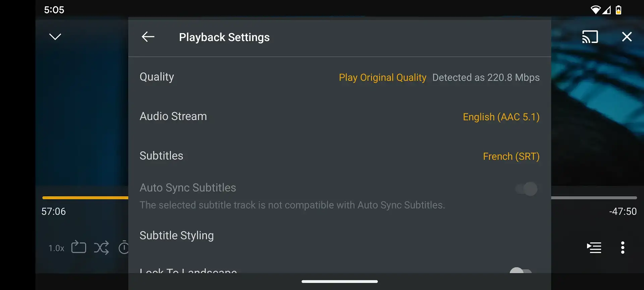Switch Subtitles from French SRT
The width and height of the screenshot is (644, 290).
click(x=511, y=156)
